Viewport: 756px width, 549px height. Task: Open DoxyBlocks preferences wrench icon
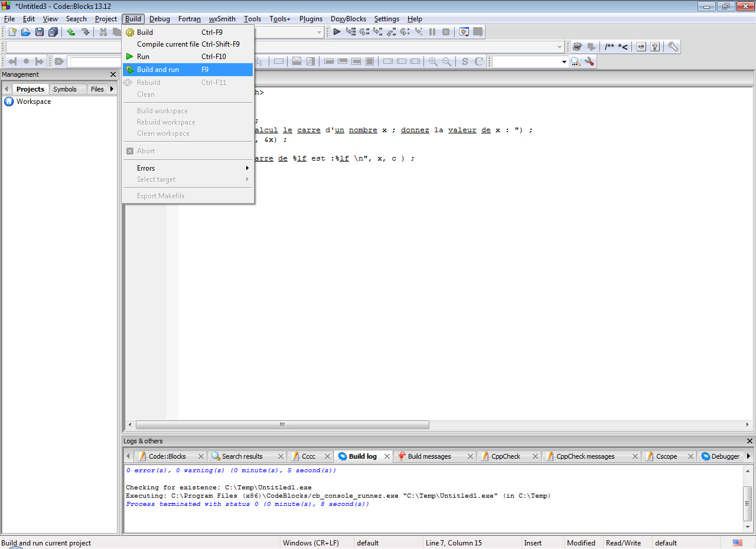(x=673, y=47)
